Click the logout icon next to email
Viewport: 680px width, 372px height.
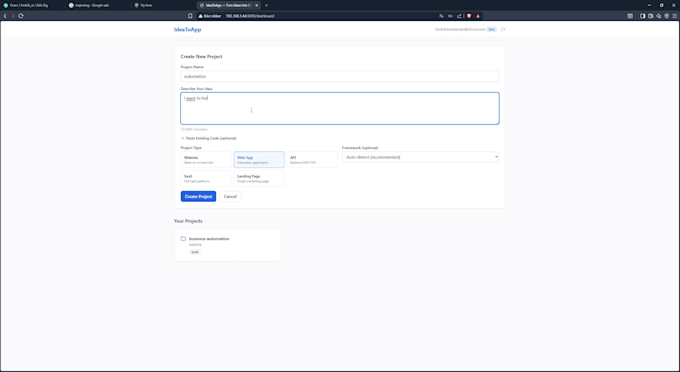[503, 29]
